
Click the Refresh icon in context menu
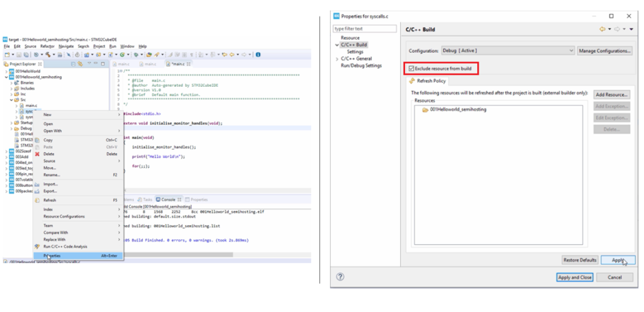37,200
